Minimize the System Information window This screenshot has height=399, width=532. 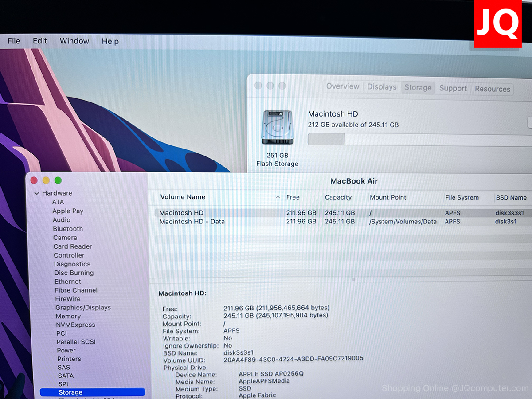[x=46, y=180]
